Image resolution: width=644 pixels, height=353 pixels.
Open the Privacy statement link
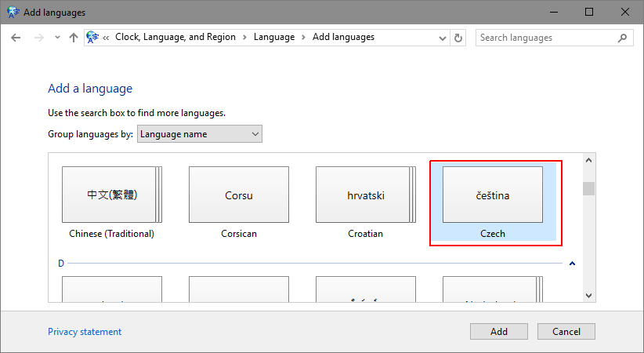pos(85,332)
